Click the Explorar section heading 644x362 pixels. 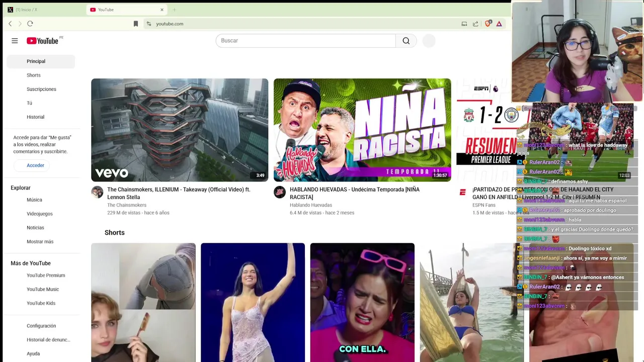[21, 188]
